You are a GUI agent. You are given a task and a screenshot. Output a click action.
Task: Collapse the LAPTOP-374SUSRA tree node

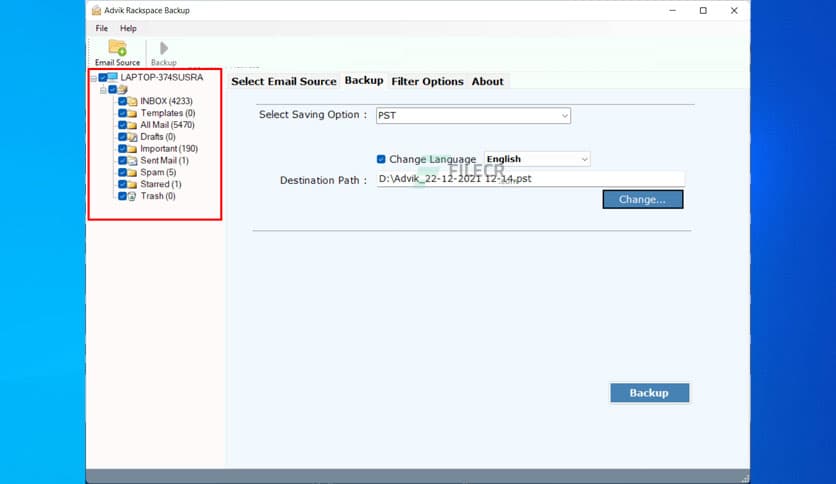94,78
